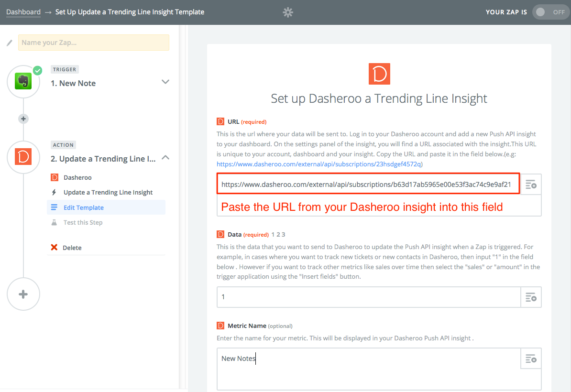Open Insert fields for Metric Name field
The width and height of the screenshot is (571, 392).
click(x=531, y=359)
